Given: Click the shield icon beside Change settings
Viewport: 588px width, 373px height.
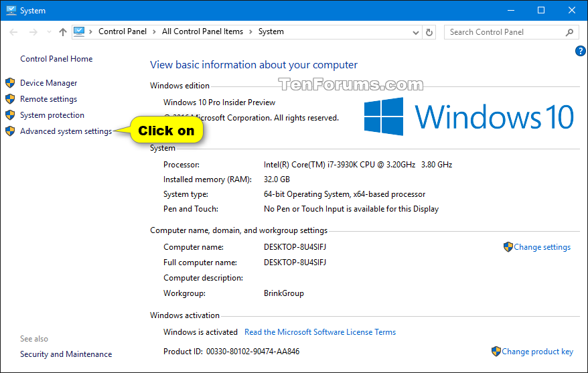Looking at the screenshot, I should (508, 247).
